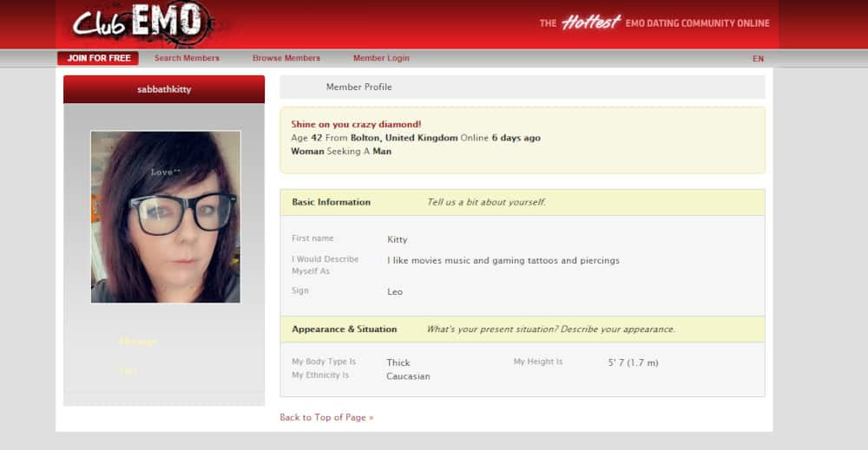Click the Club EMO logo

[x=142, y=23]
